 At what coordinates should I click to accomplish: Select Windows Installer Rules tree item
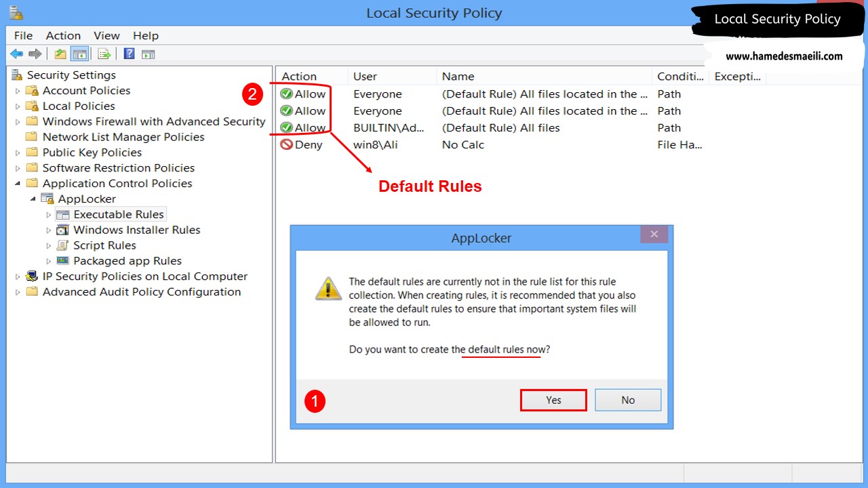(x=137, y=230)
